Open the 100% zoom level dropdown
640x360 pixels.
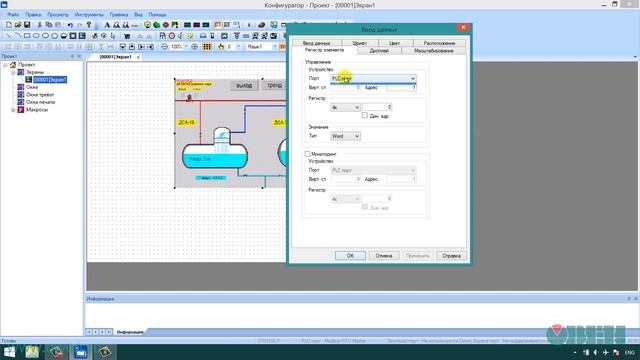click(x=186, y=47)
